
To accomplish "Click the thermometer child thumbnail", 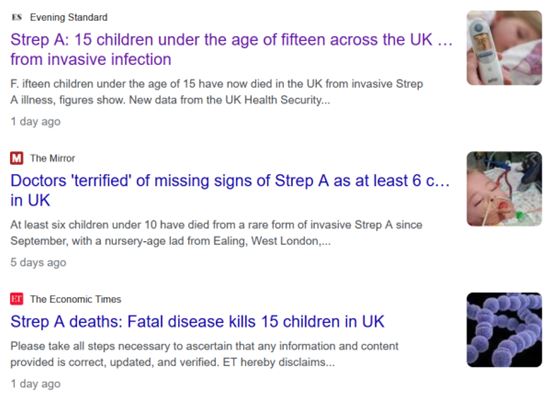I will 504,48.
